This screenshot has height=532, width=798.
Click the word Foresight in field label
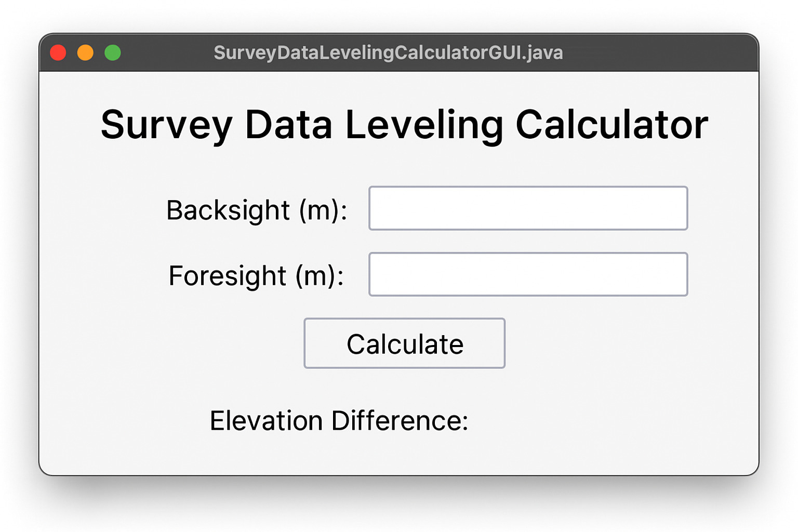pos(228,276)
